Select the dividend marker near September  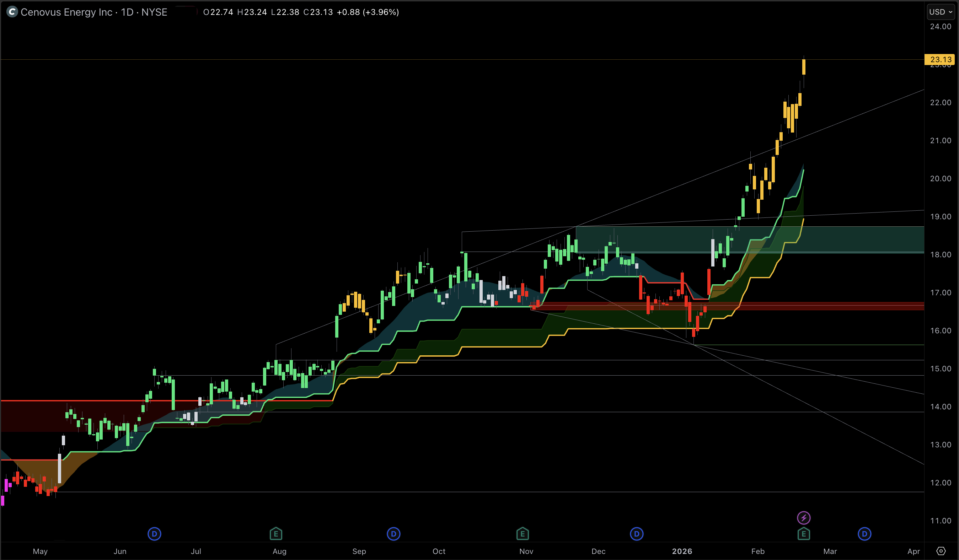[x=393, y=534]
